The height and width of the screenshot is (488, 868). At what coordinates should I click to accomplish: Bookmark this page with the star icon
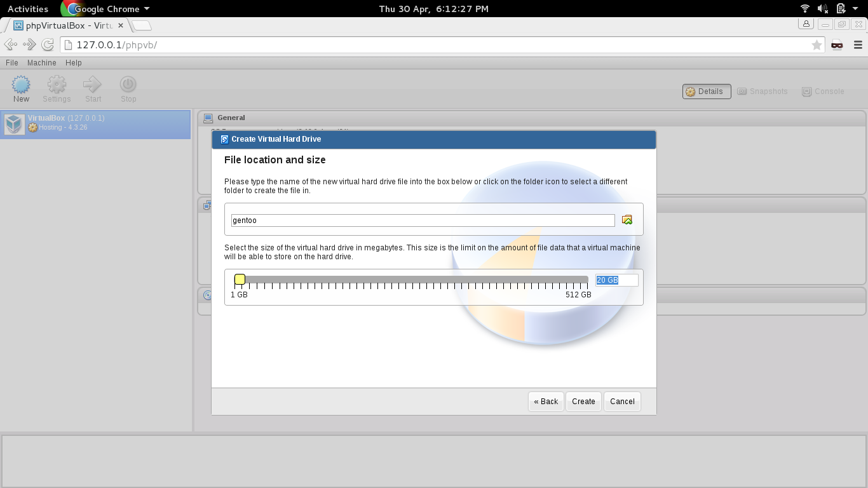(817, 44)
